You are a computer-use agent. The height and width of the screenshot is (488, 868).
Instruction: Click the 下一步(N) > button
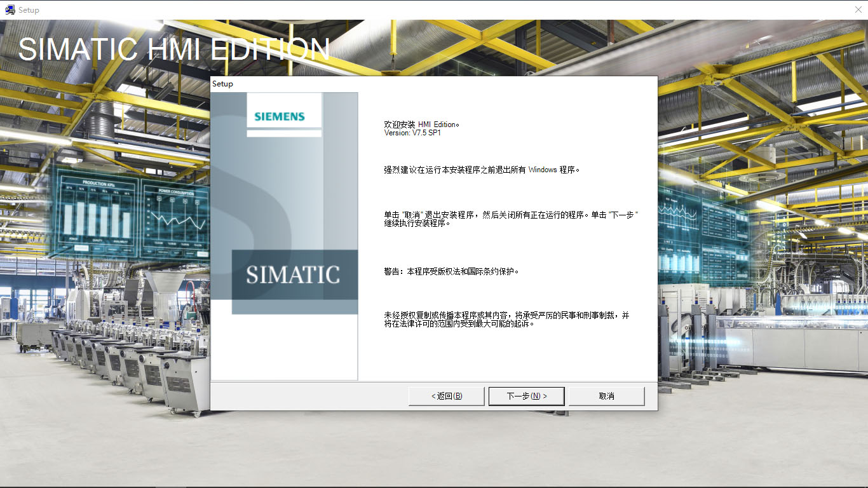pos(526,396)
